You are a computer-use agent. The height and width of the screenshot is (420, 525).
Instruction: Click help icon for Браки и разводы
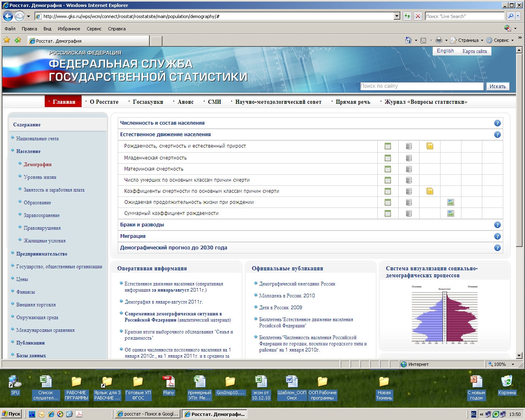point(498,225)
